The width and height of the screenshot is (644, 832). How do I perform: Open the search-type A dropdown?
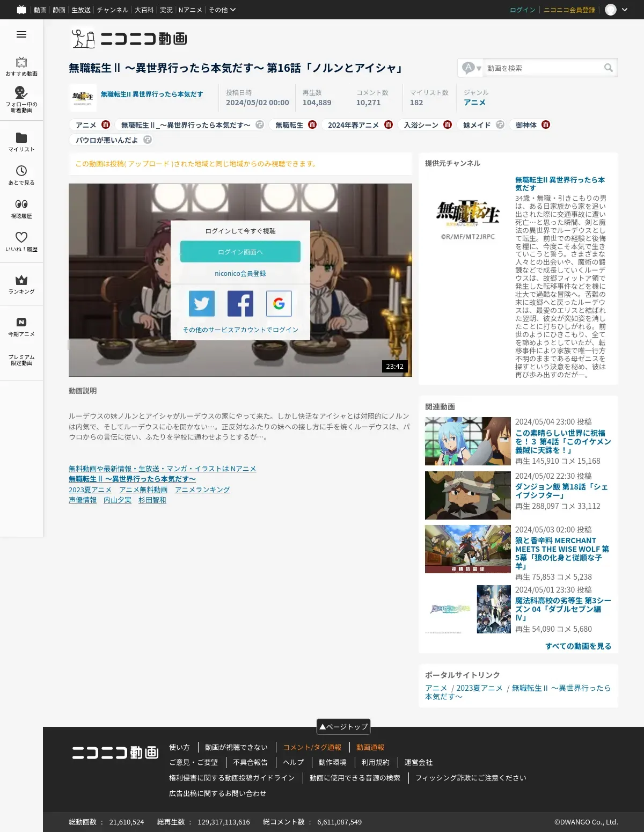[x=472, y=68]
